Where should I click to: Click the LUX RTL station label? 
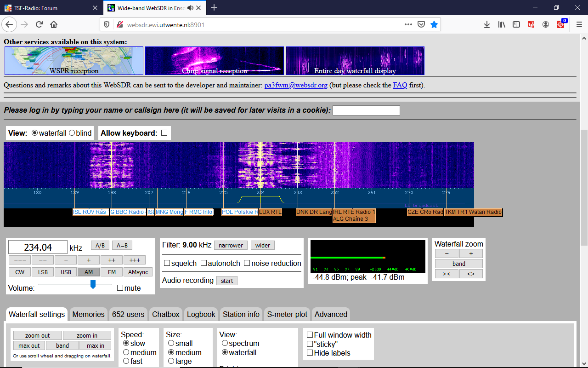(270, 212)
